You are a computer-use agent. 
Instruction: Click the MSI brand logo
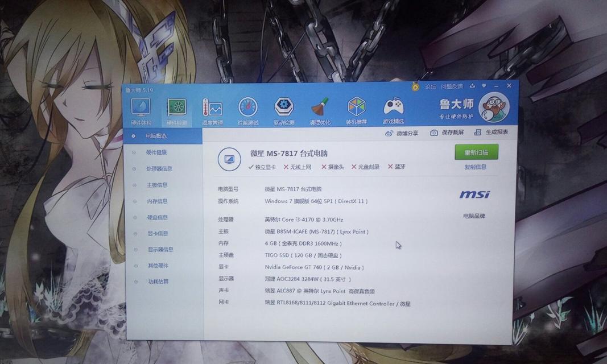(x=474, y=194)
